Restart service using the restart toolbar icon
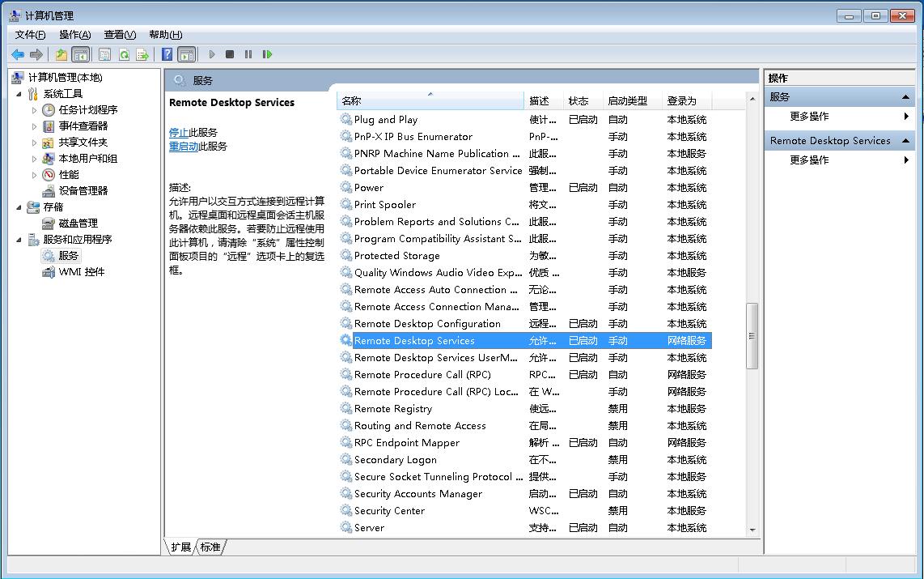The image size is (924, 579). 267,54
